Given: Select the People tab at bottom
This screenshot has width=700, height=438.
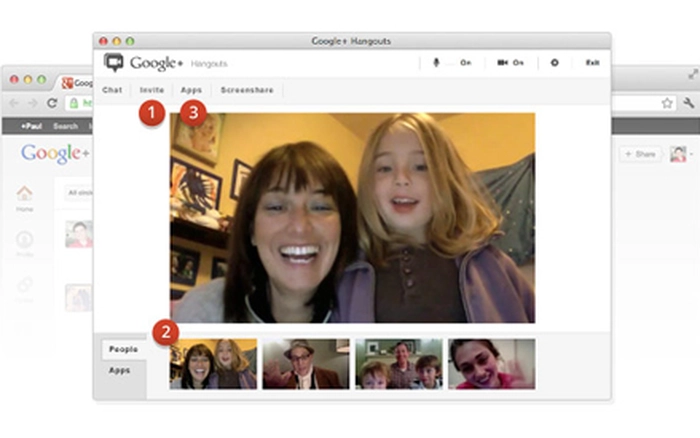Looking at the screenshot, I should (x=123, y=349).
